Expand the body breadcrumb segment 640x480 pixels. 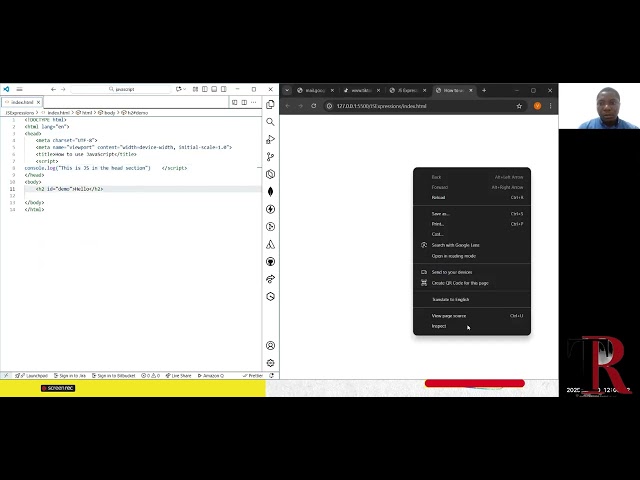tap(107, 113)
